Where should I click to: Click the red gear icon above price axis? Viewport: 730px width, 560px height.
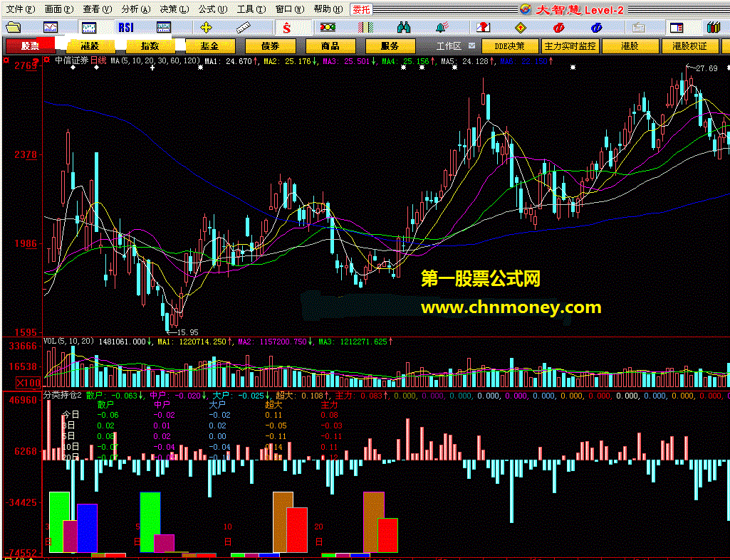click(x=6, y=60)
